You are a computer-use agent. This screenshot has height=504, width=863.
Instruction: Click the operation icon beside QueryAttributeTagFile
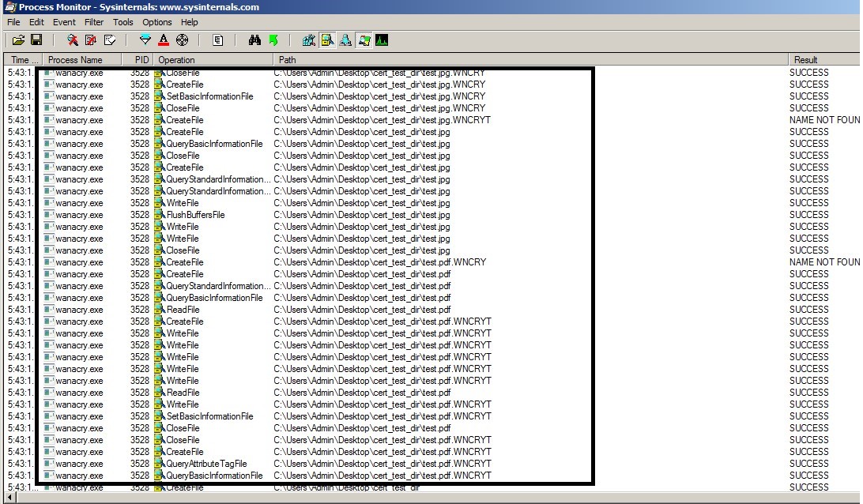[x=160, y=464]
